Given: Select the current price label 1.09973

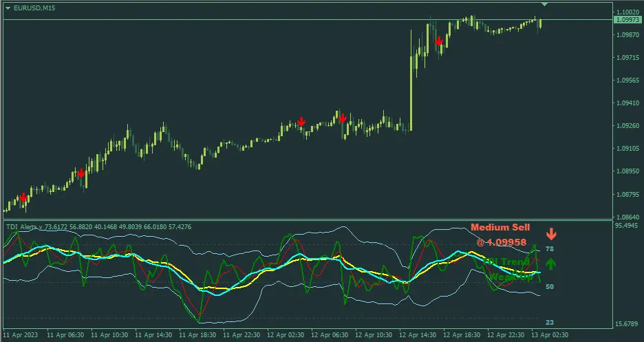Looking at the screenshot, I should (627, 21).
